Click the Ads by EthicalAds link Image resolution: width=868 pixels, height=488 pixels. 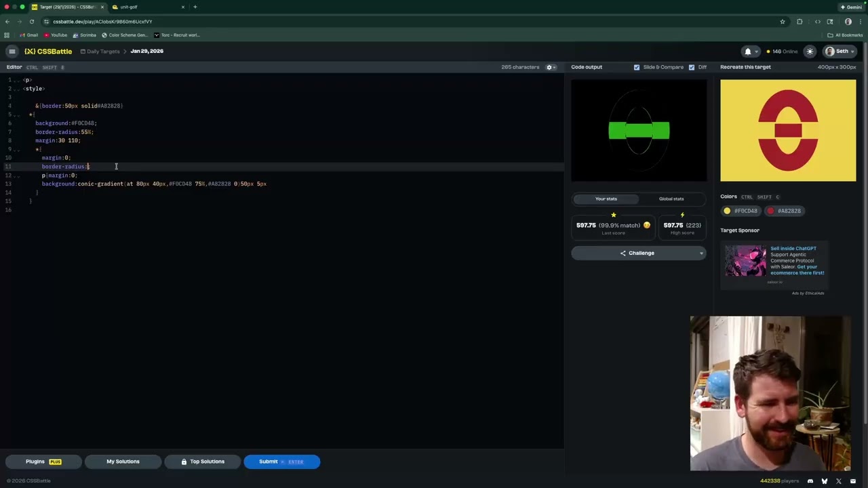tap(808, 293)
